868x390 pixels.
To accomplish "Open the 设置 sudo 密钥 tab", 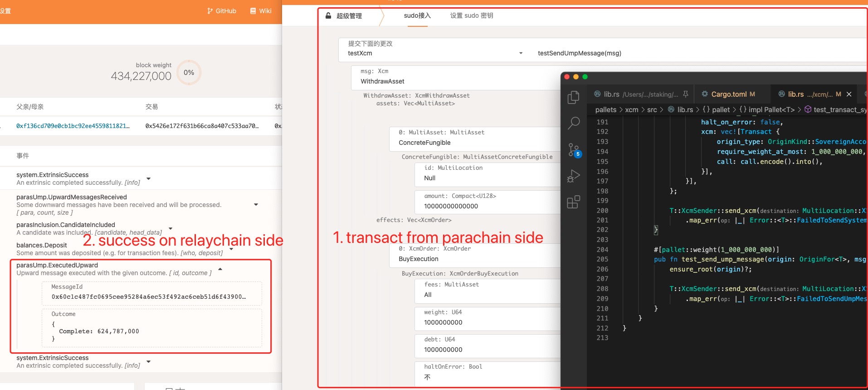I will 472,15.
